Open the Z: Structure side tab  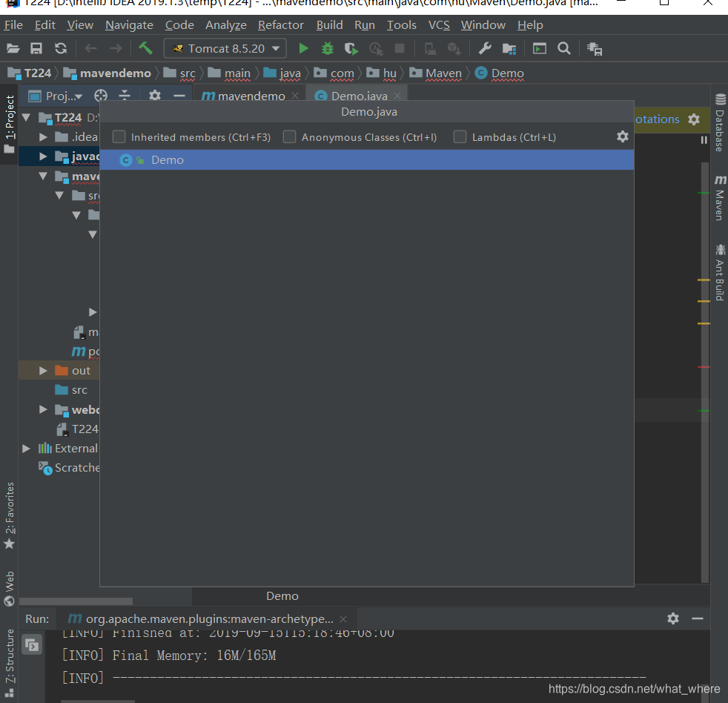click(x=10, y=663)
